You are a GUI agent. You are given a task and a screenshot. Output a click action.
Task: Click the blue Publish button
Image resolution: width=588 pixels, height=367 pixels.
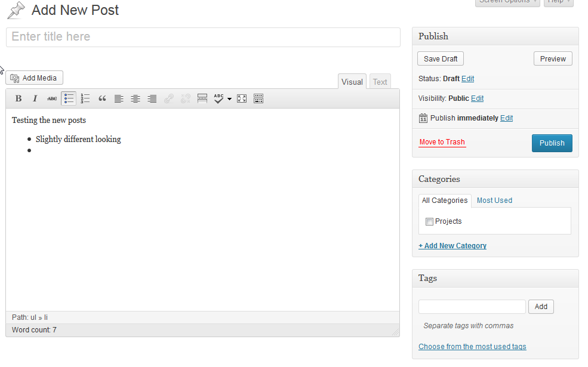[x=552, y=143]
